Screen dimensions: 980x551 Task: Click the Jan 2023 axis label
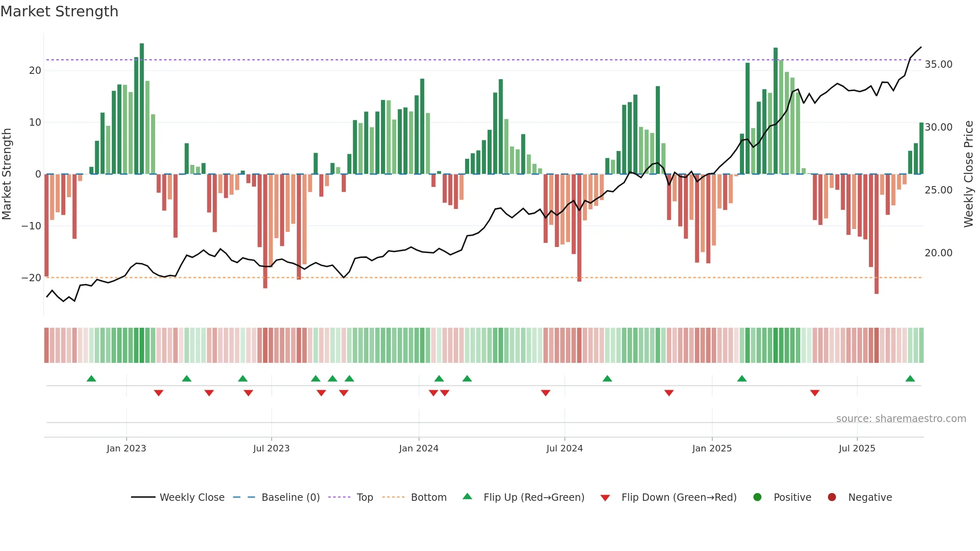pyautogui.click(x=127, y=449)
